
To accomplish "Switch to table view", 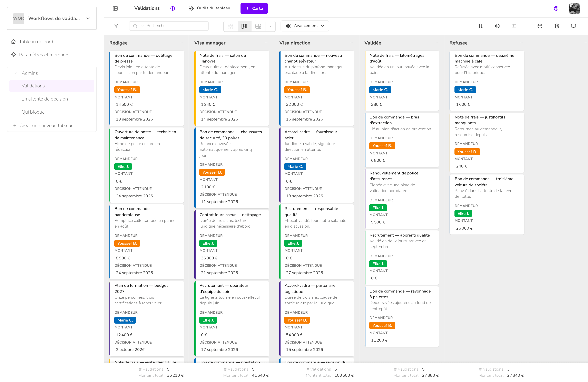I will point(258,26).
